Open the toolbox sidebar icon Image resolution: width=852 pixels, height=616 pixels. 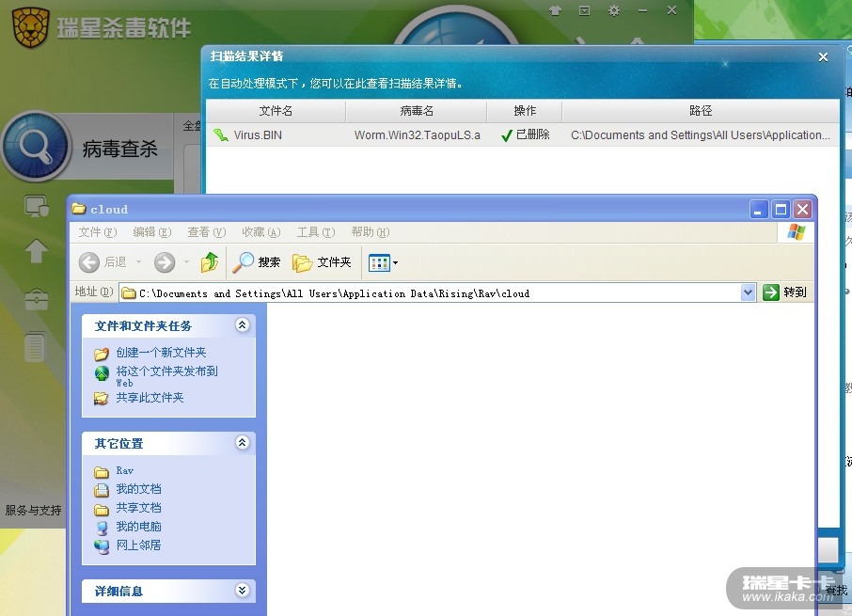click(x=37, y=299)
